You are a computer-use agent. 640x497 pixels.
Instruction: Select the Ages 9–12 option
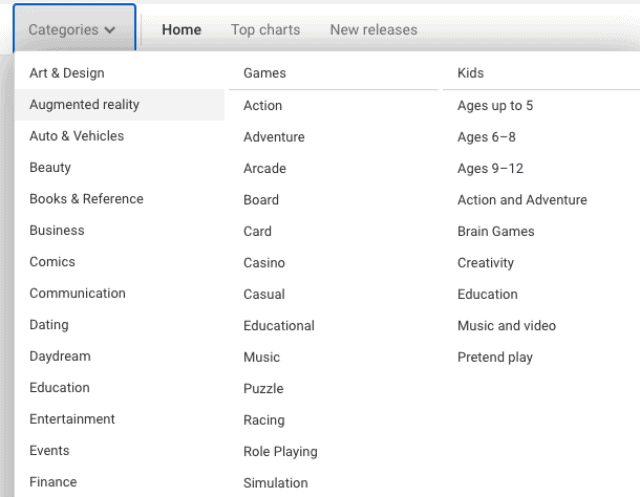pyautogui.click(x=490, y=169)
